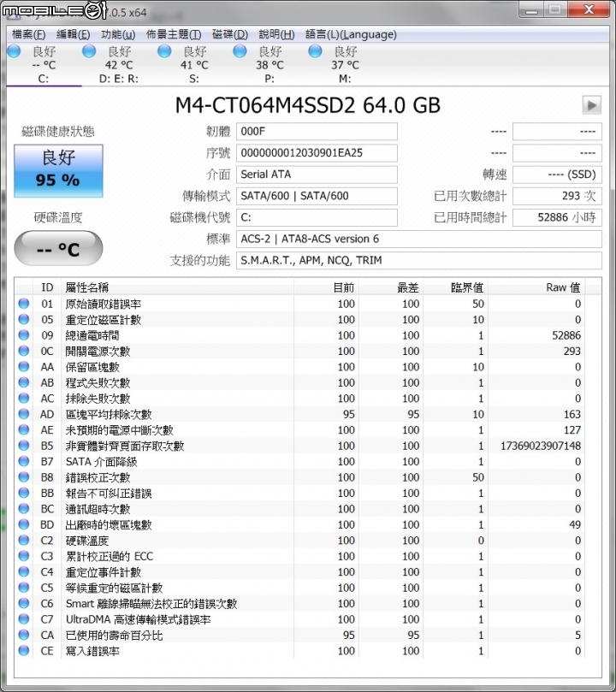Image resolution: width=616 pixels, height=692 pixels.
Task: Click status icon of attribute 09
Action: coord(24,335)
